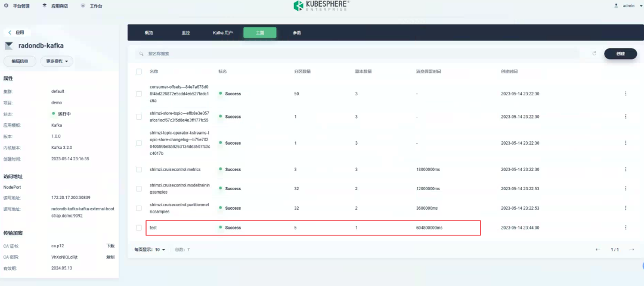Switch to the 参数 tab

[297, 33]
